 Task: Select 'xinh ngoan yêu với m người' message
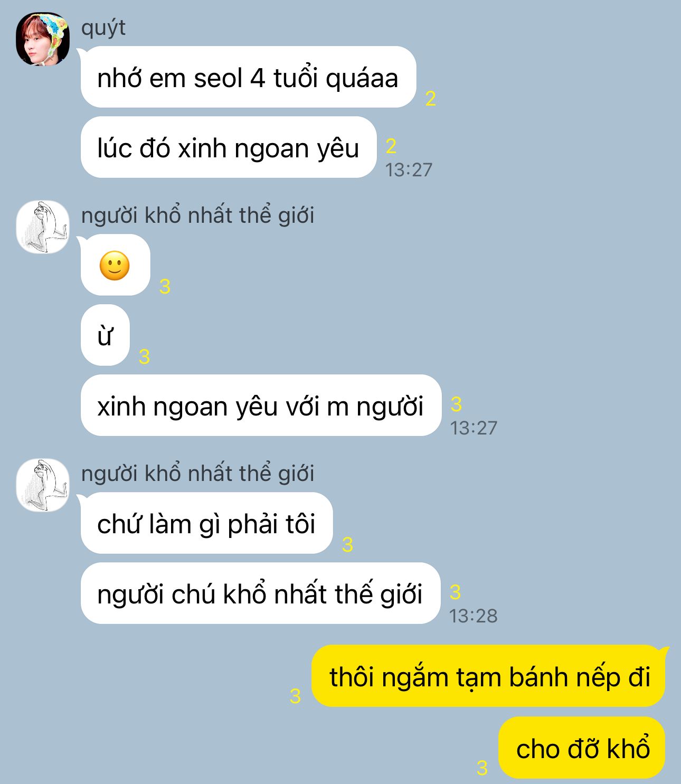(x=261, y=405)
